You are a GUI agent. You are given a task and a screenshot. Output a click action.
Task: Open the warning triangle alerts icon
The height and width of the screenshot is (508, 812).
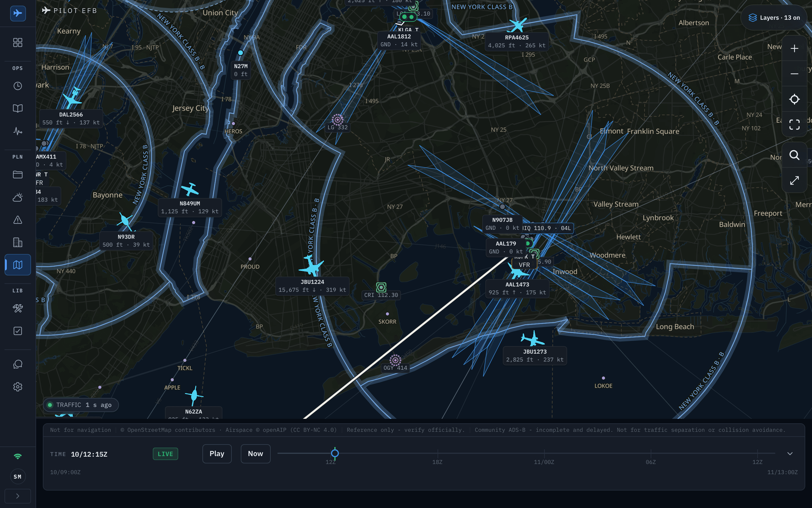pyautogui.click(x=18, y=220)
